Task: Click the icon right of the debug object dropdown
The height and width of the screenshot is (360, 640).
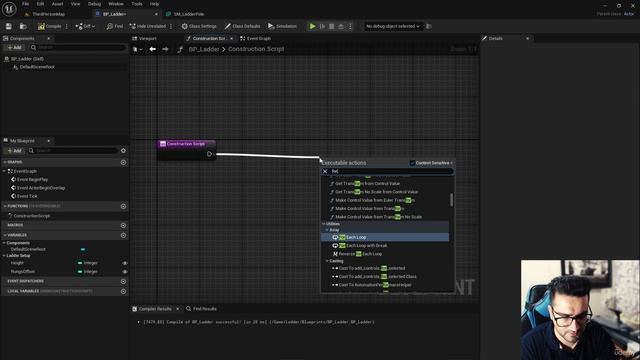Action: click(429, 26)
